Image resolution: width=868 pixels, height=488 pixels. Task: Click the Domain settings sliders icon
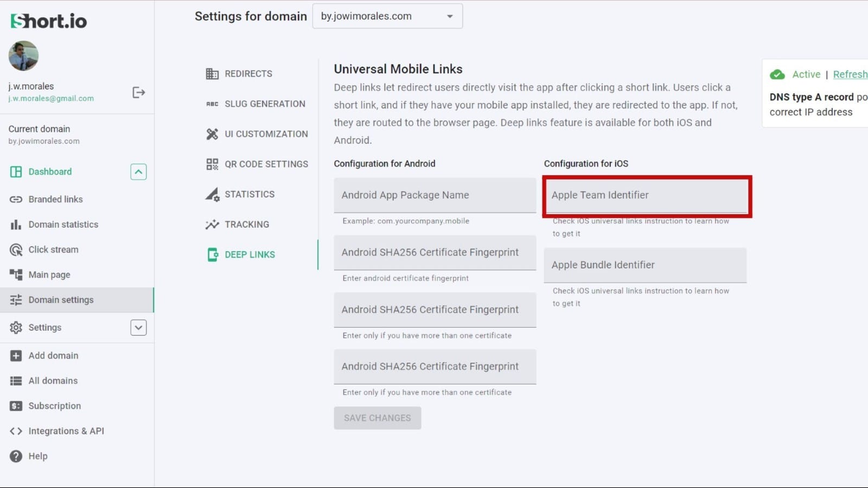click(x=16, y=300)
